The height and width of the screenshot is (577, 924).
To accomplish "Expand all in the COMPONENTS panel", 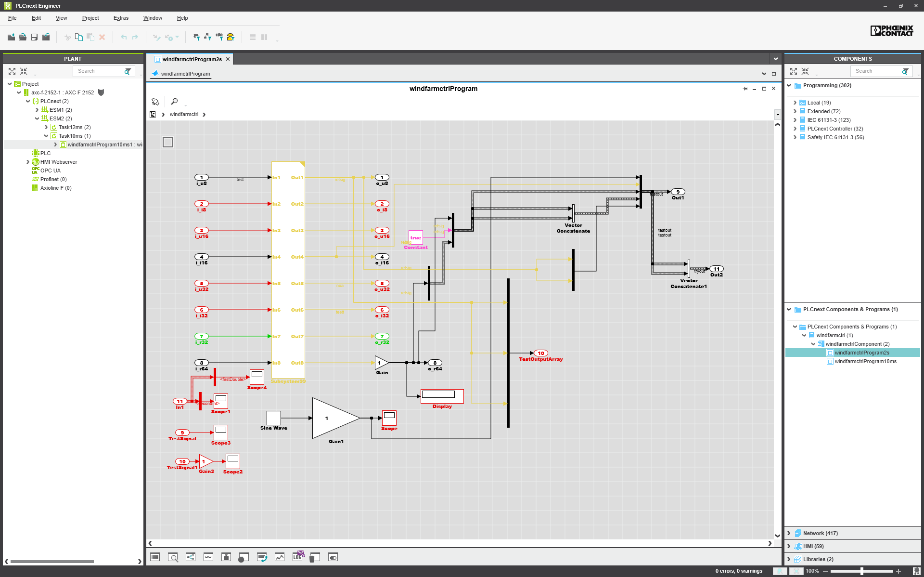I will [x=794, y=71].
